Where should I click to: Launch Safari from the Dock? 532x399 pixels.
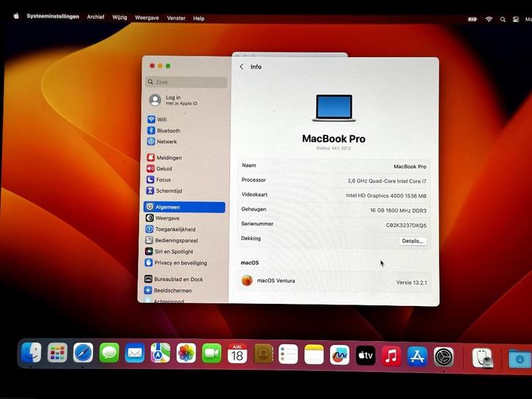83,354
